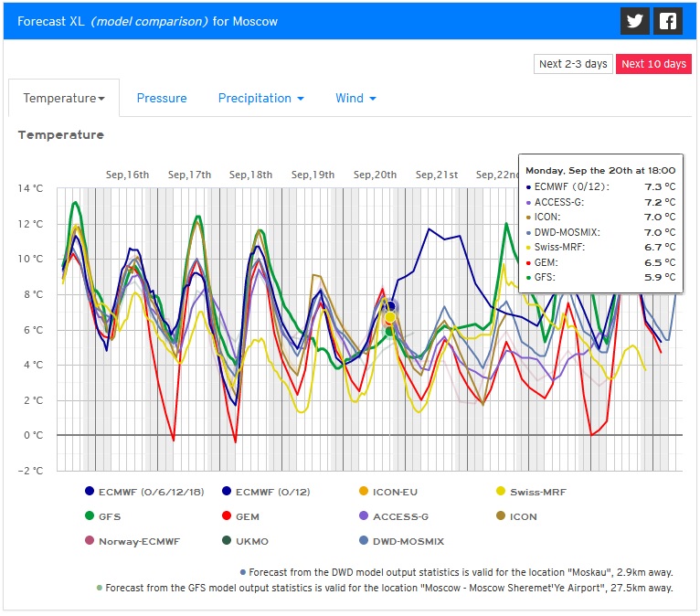Toggle the UKMO legend series

click(x=246, y=541)
